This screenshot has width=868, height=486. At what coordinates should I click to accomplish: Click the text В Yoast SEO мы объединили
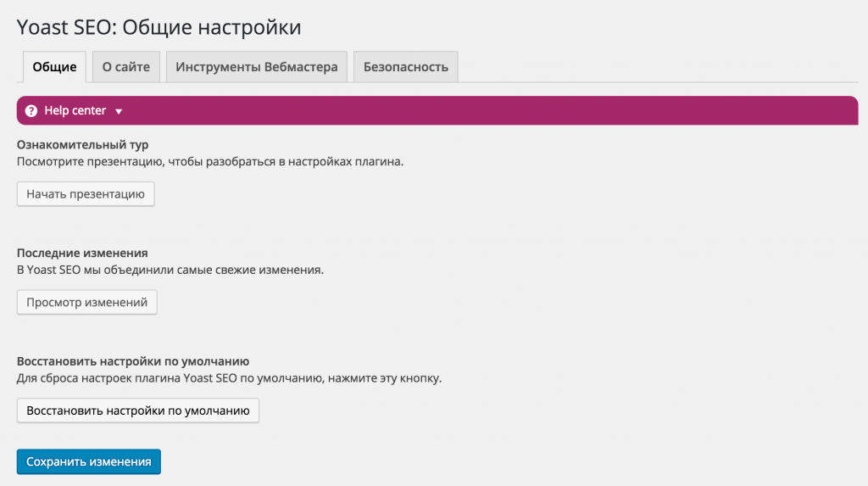click(x=170, y=270)
